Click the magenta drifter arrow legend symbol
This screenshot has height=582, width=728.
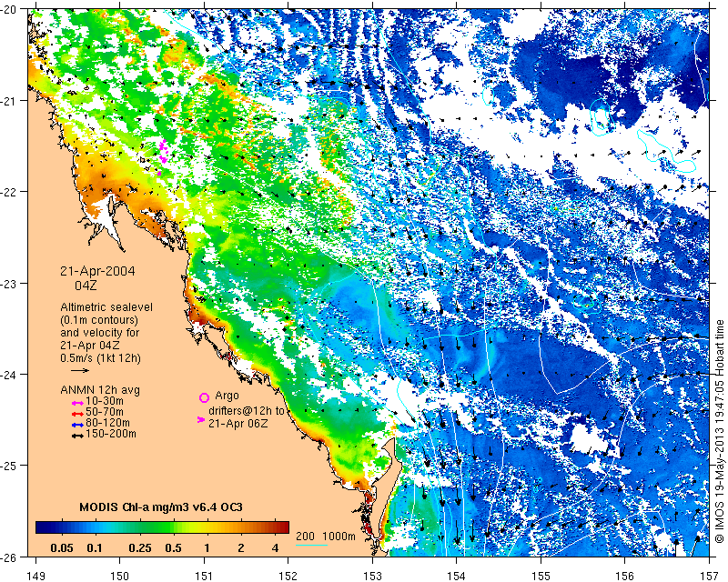point(201,419)
